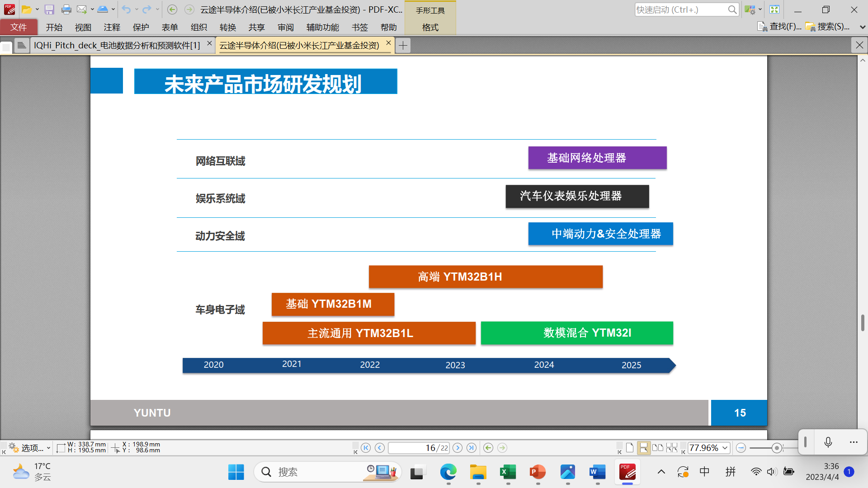This screenshot has width=868, height=488.
Task: Open the 注释 menu tab
Action: click(x=112, y=27)
